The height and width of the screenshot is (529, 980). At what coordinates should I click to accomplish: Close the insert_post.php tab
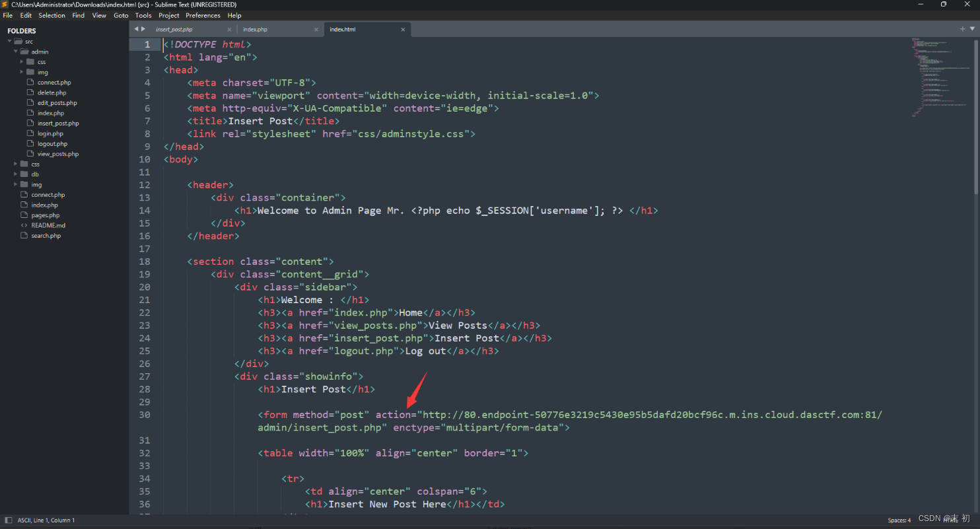[229, 30]
